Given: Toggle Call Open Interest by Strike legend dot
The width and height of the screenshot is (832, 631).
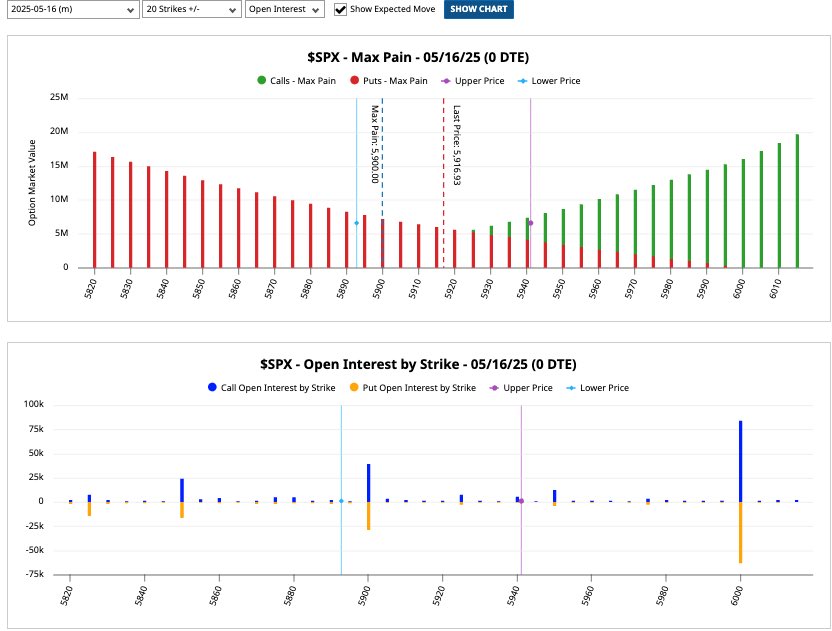Looking at the screenshot, I should coord(212,387).
